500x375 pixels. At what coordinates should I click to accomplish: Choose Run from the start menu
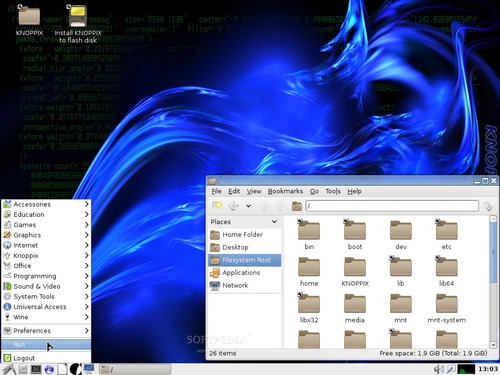(46, 345)
